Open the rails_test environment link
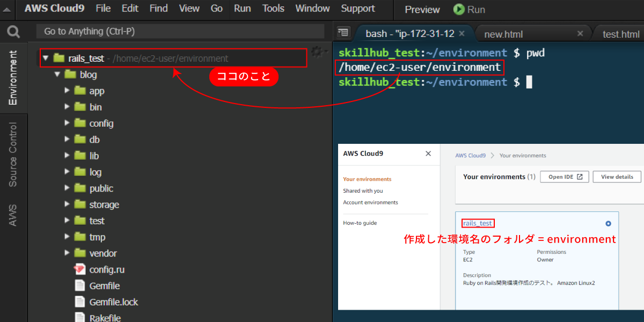The width and height of the screenshot is (644, 322). (x=478, y=223)
